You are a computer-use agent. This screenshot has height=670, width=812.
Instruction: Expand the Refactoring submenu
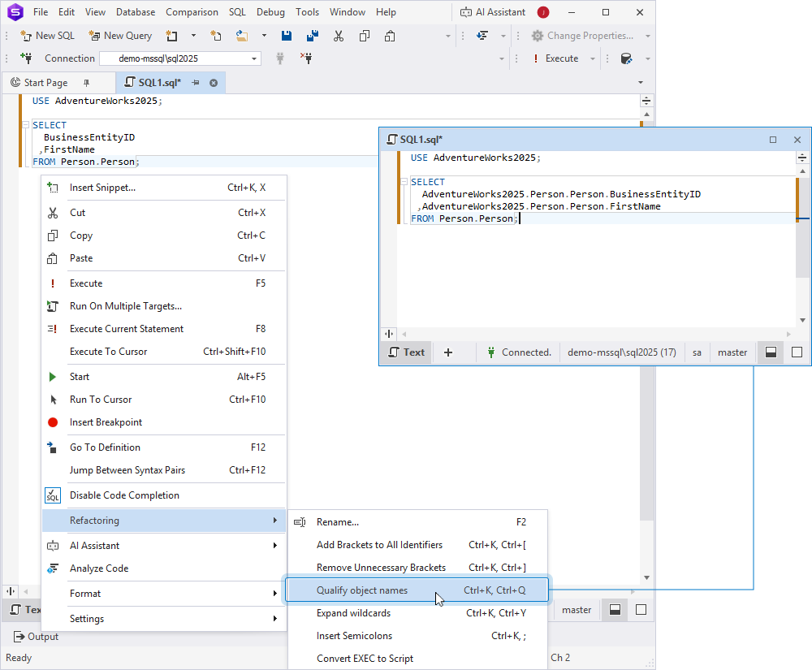pos(164,521)
